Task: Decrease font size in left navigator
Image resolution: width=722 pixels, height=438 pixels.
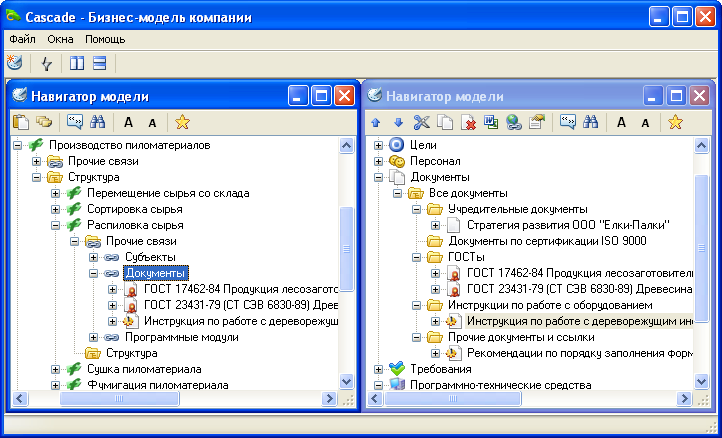Action: 152,123
